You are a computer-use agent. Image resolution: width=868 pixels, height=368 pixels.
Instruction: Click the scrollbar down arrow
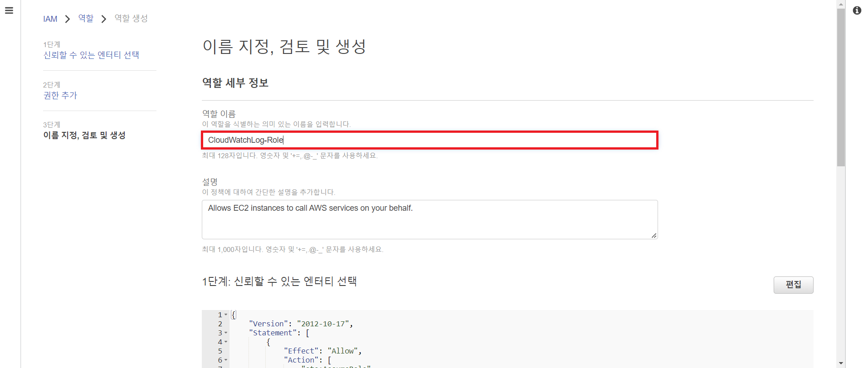coord(841,363)
